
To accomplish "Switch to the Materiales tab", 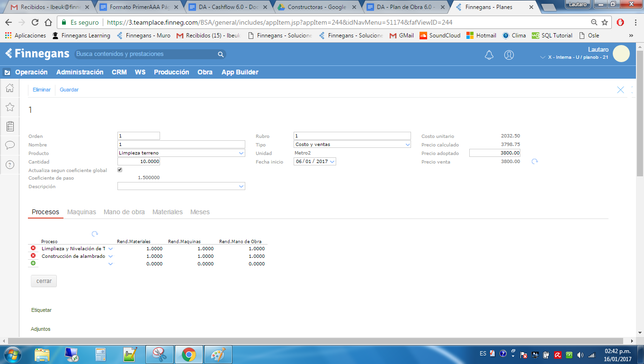I will click(167, 212).
